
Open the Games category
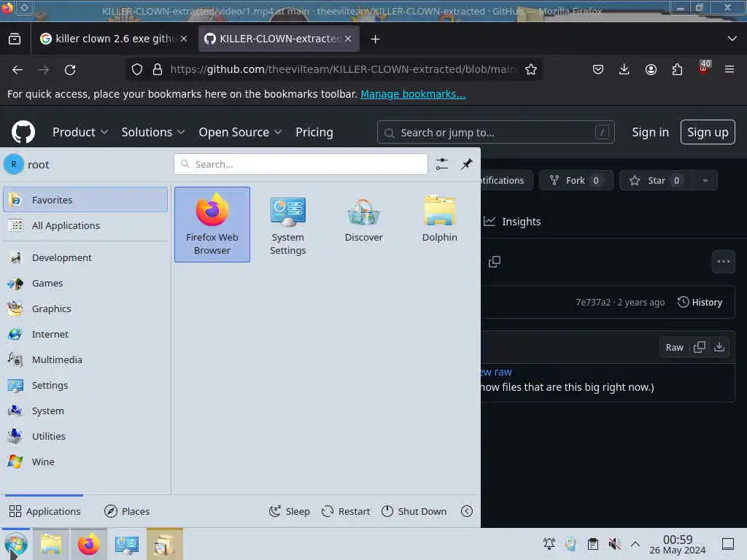tap(85, 284)
